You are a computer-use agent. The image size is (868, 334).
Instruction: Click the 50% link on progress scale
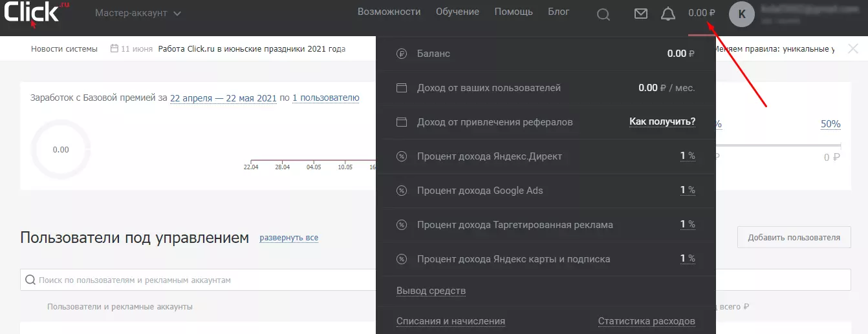(x=830, y=124)
